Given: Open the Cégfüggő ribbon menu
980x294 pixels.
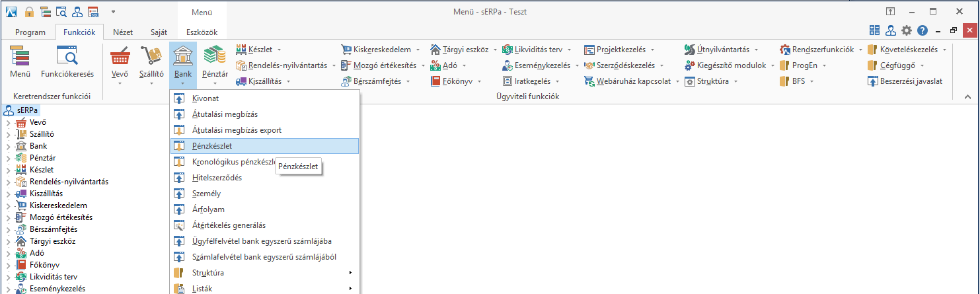Looking at the screenshot, I should click(x=897, y=65).
